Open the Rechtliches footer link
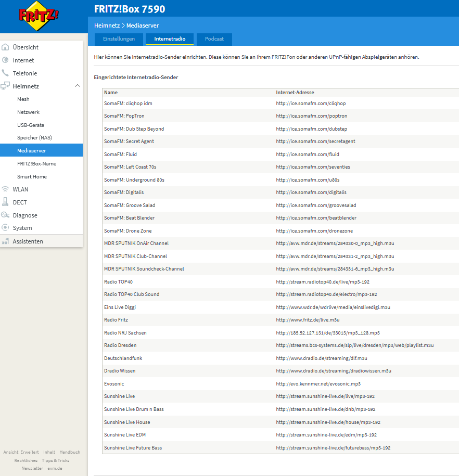The width and height of the screenshot is (459, 476). (26, 460)
